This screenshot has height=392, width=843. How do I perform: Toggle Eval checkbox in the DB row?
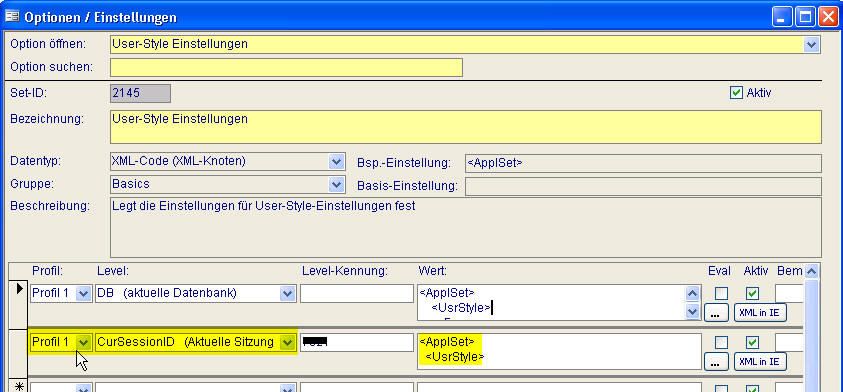(721, 294)
